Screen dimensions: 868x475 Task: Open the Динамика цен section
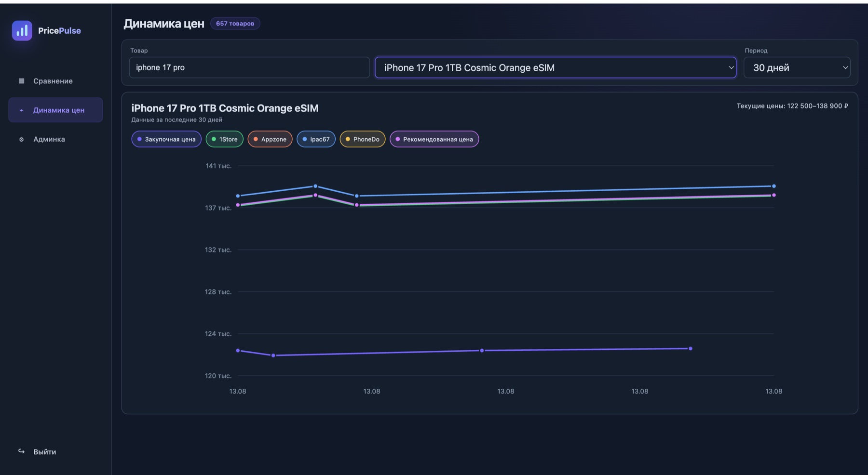[55, 110]
